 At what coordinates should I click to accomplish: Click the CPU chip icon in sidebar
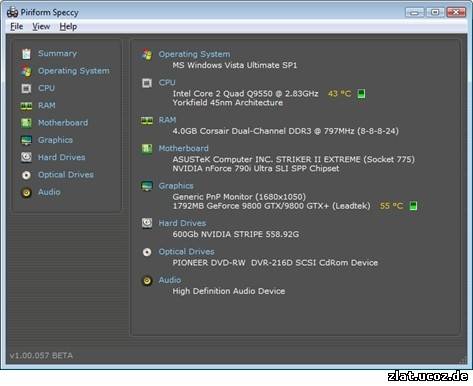[x=26, y=88]
